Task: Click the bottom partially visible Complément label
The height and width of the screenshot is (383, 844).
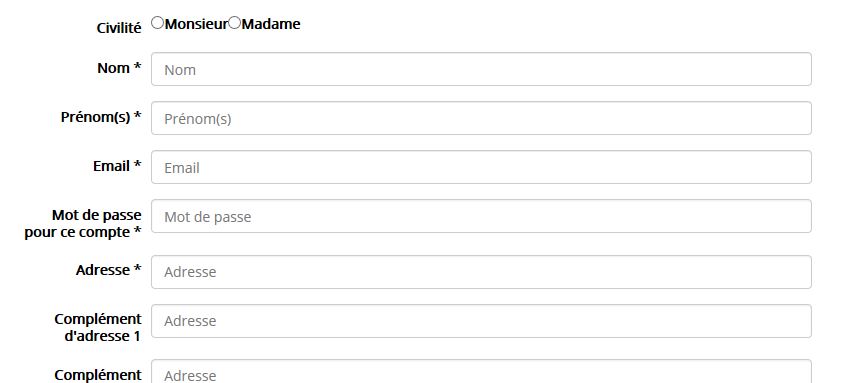Action: click(x=98, y=375)
